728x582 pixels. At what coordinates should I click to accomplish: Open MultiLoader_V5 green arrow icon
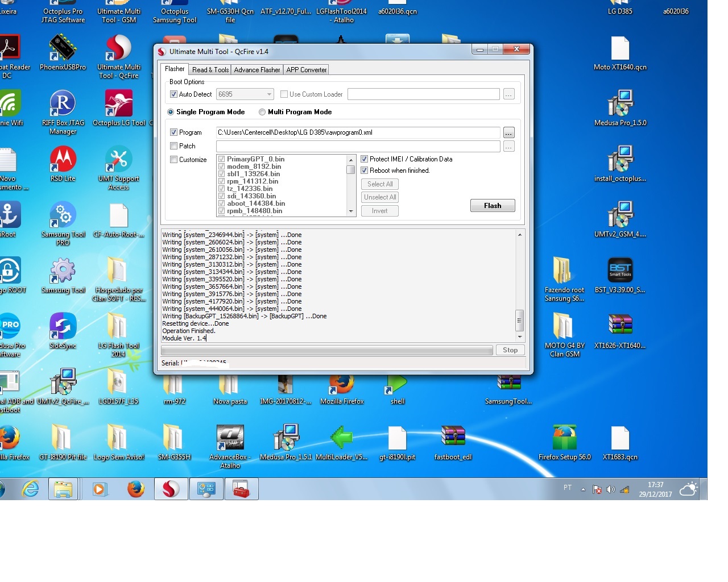point(341,442)
